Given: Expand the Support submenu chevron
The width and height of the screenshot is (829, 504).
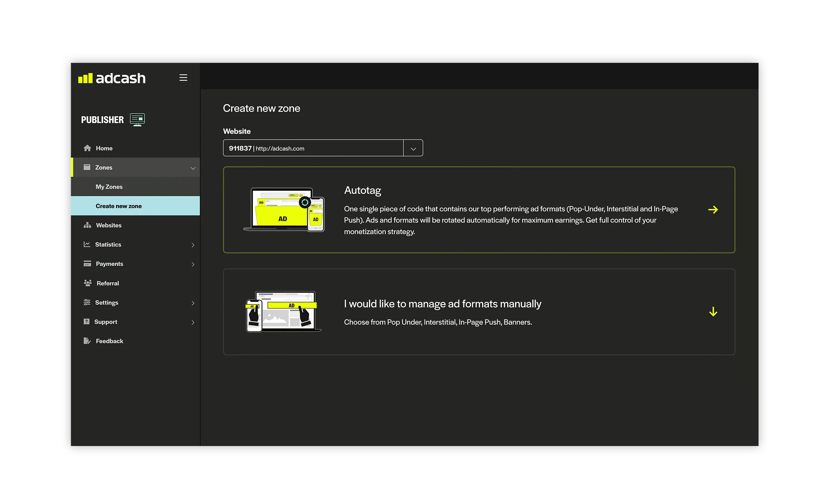Looking at the screenshot, I should (x=193, y=322).
